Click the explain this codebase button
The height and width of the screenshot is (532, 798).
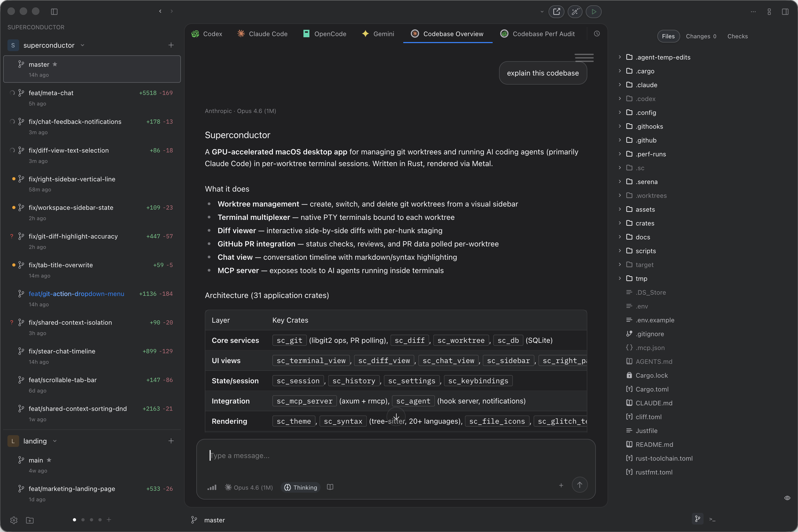543,73
